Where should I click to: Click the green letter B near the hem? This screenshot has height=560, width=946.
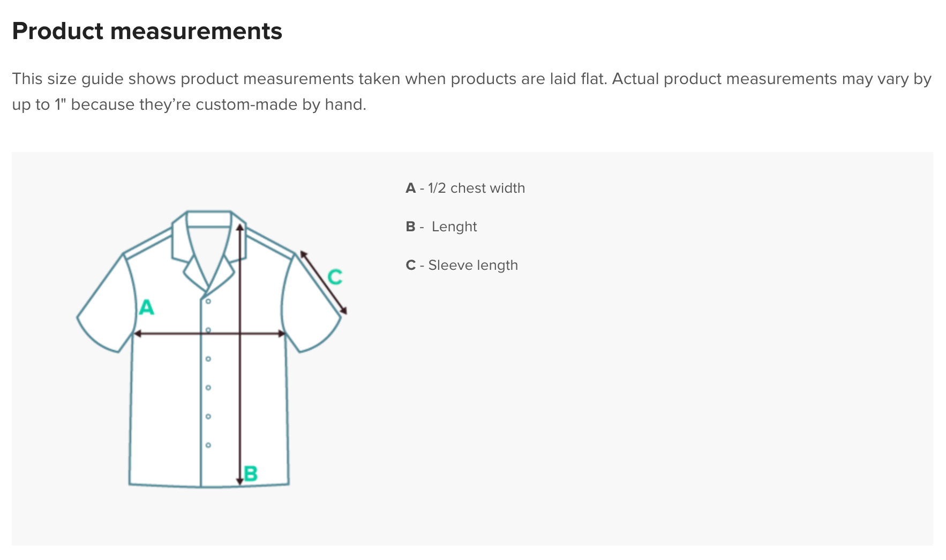tap(251, 474)
